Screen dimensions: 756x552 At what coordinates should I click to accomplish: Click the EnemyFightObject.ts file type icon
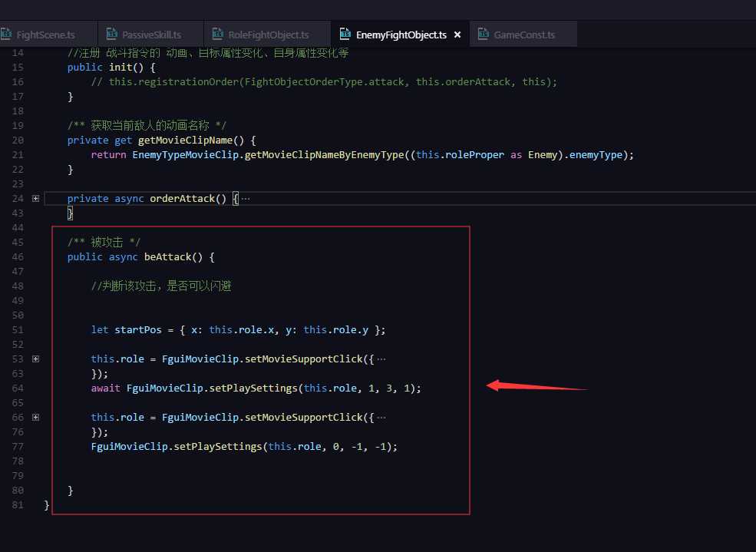click(345, 34)
